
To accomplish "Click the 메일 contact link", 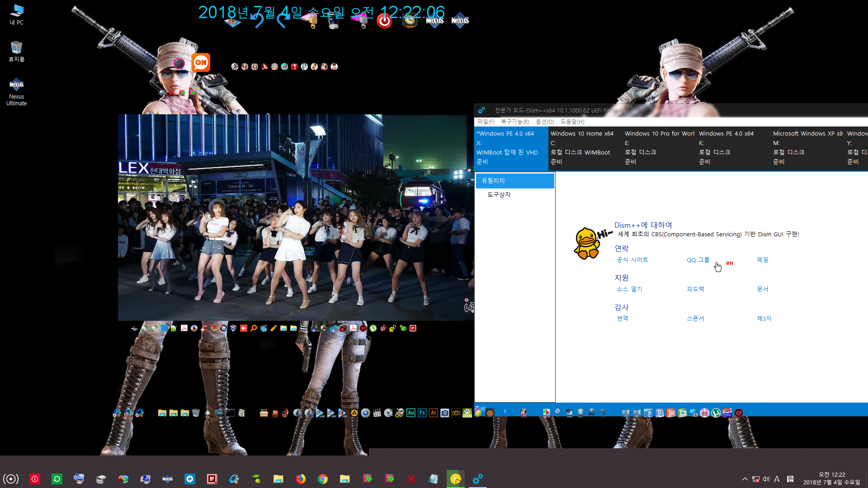I will (x=763, y=260).
